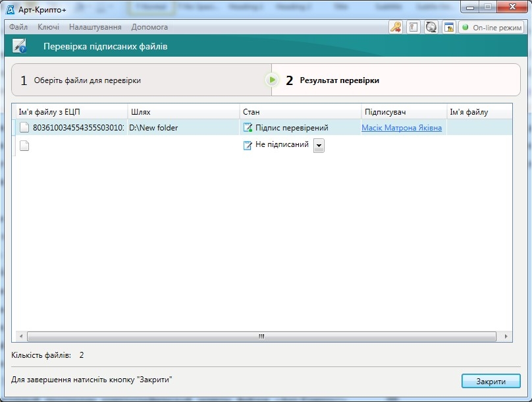This screenshot has height=402, width=532.
Task: Click the blank file icon in second row
Action: 24,146
